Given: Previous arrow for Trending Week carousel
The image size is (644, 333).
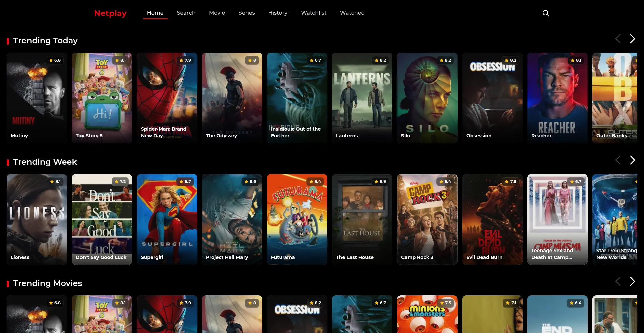Looking at the screenshot, I should (x=618, y=160).
